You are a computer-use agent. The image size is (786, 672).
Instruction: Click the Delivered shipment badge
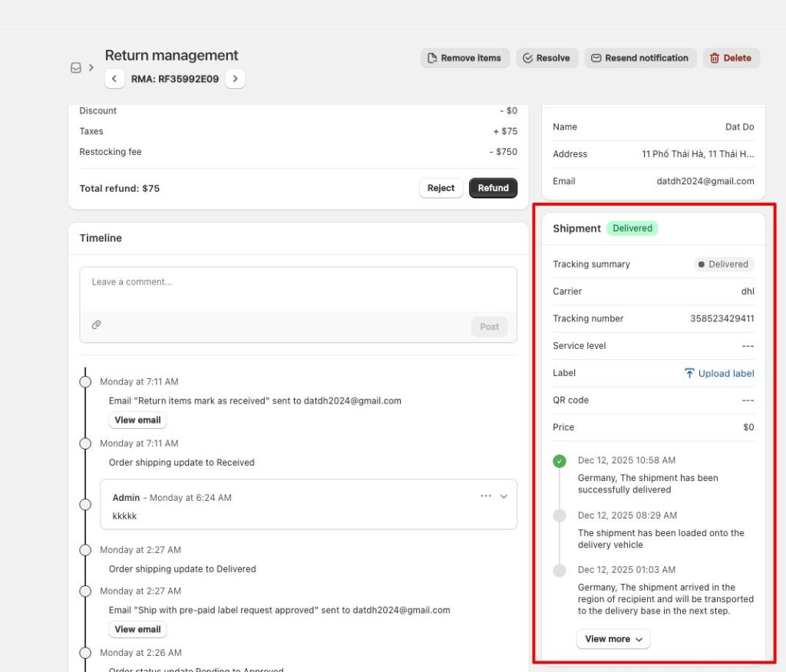pos(632,229)
